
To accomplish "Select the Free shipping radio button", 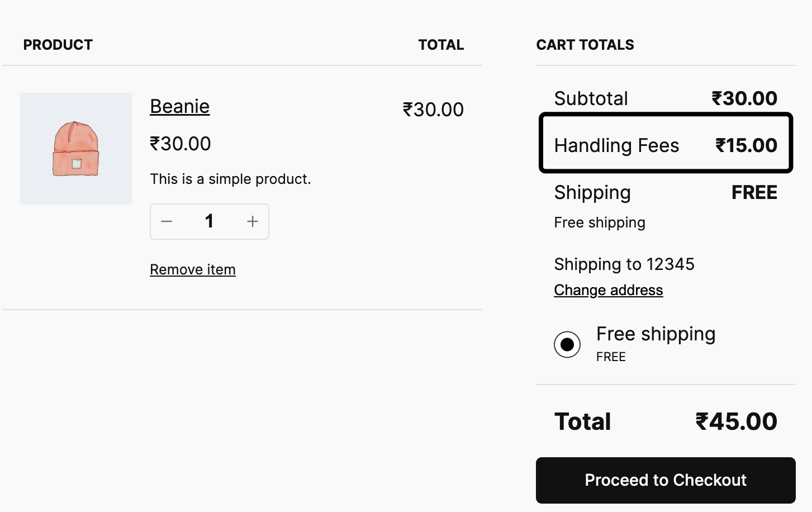I will [567, 344].
